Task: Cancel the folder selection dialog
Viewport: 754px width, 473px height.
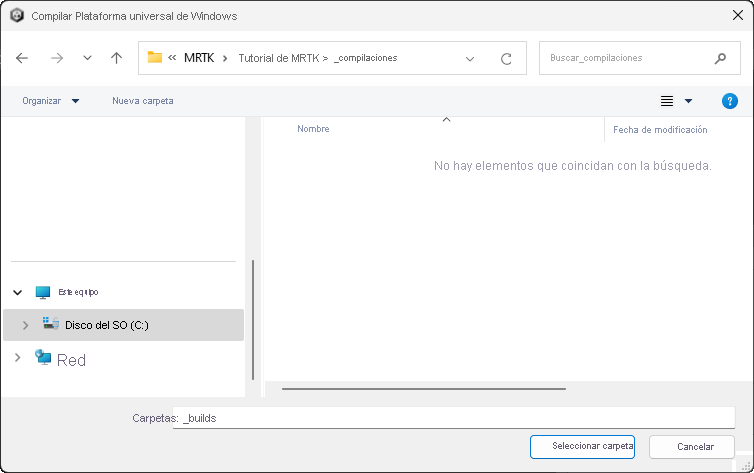Action: tap(691, 447)
